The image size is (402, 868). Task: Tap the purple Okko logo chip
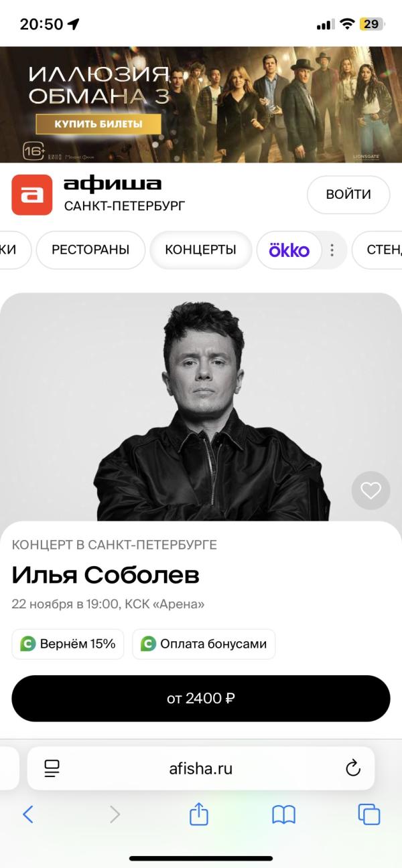(289, 250)
